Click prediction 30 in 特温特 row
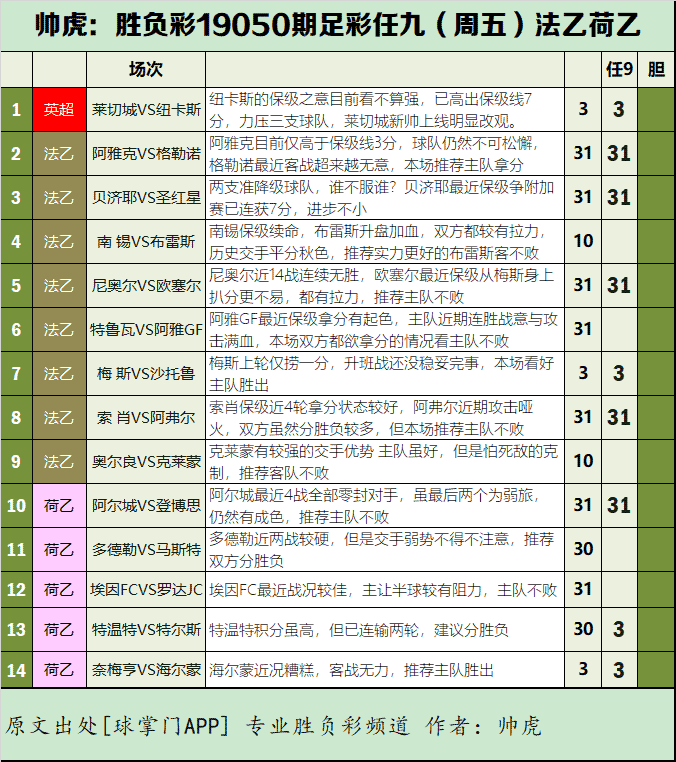The image size is (676, 762). (583, 629)
